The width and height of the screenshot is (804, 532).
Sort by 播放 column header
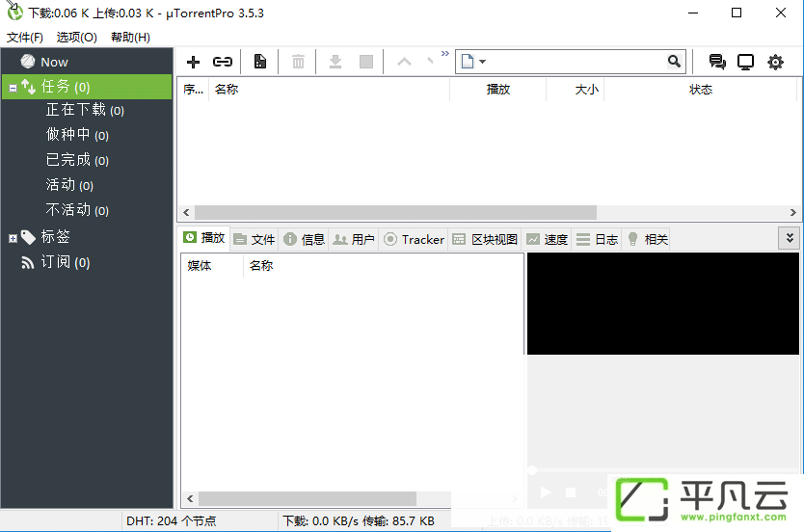(497, 90)
